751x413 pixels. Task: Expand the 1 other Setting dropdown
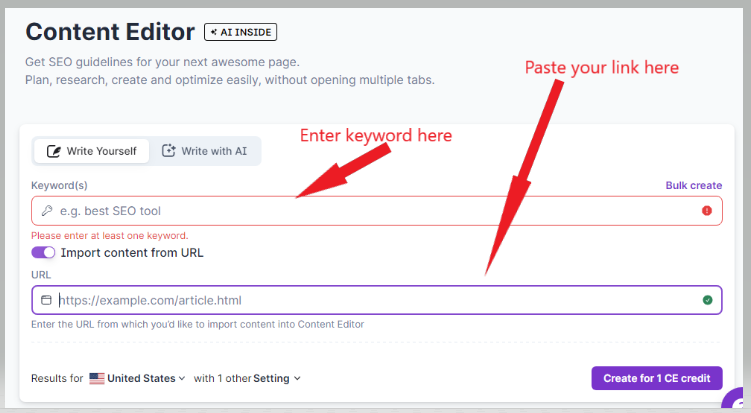point(247,379)
